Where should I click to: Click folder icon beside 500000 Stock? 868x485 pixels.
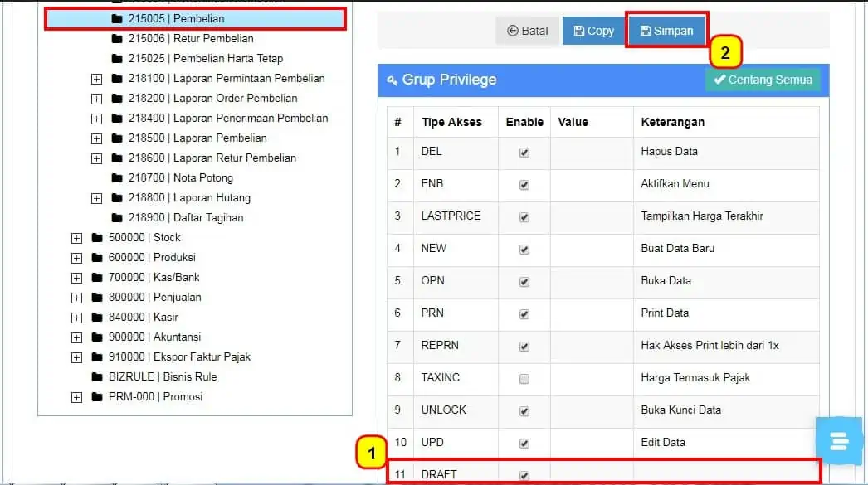97,238
